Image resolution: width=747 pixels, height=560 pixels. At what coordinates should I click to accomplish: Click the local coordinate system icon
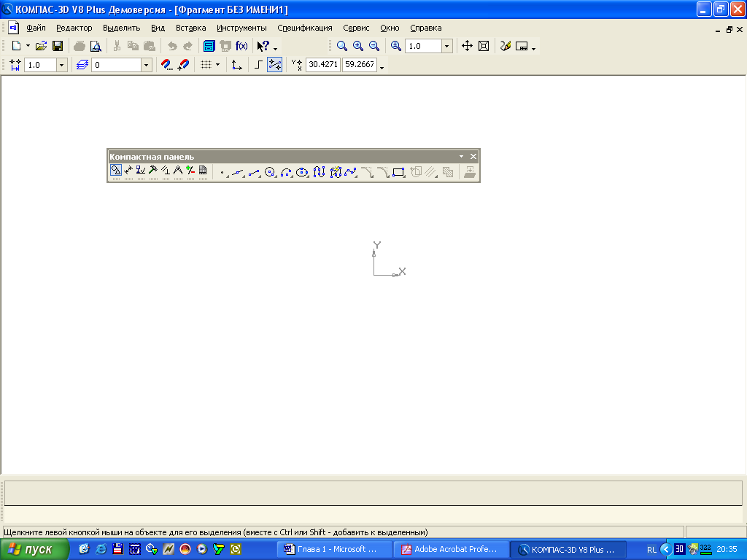(x=237, y=65)
